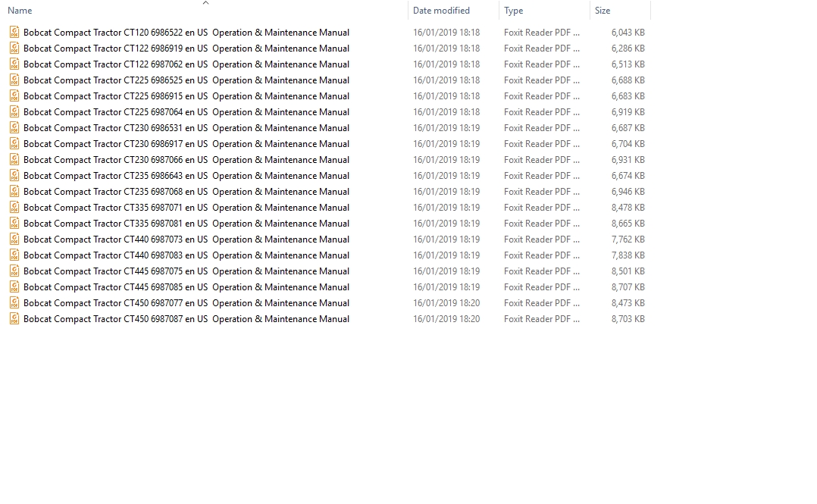Select file name containing CT235 6986643

[x=186, y=176]
